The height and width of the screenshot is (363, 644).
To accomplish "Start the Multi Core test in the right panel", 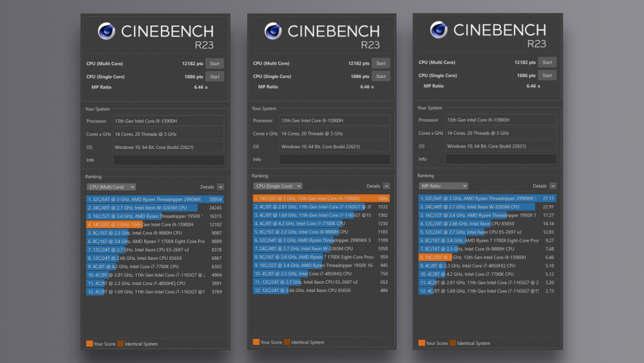I will tap(547, 63).
